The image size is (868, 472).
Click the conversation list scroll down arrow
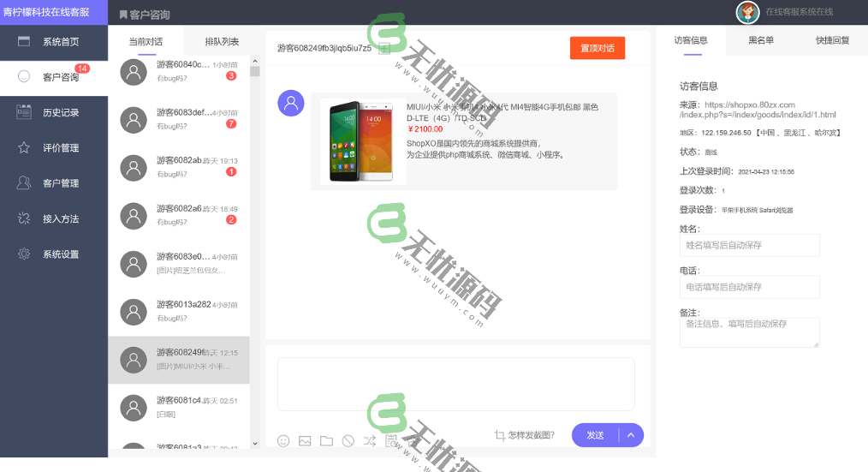254,443
